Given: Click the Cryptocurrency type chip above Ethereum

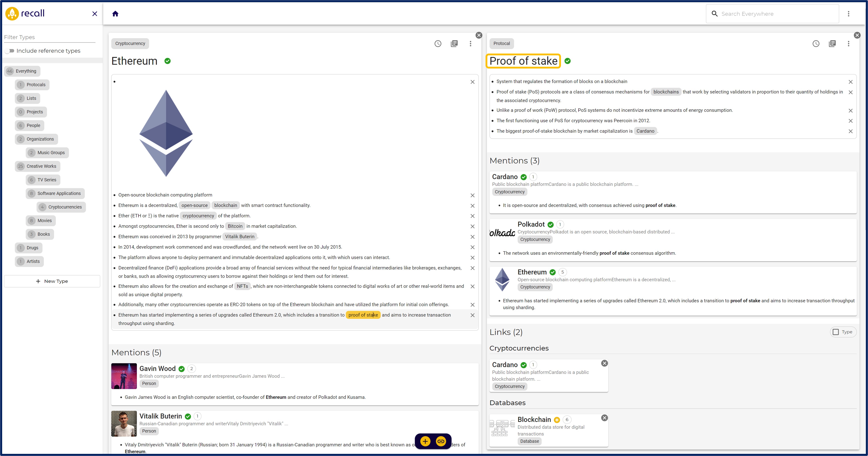Looking at the screenshot, I should tap(130, 44).
